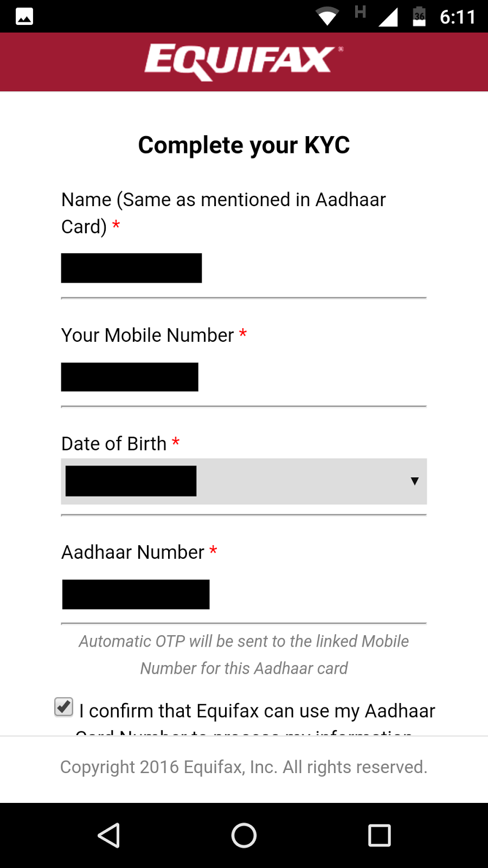Viewport: 488px width, 868px height.
Task: Open the Date of Birth selector field
Action: pyautogui.click(x=243, y=481)
